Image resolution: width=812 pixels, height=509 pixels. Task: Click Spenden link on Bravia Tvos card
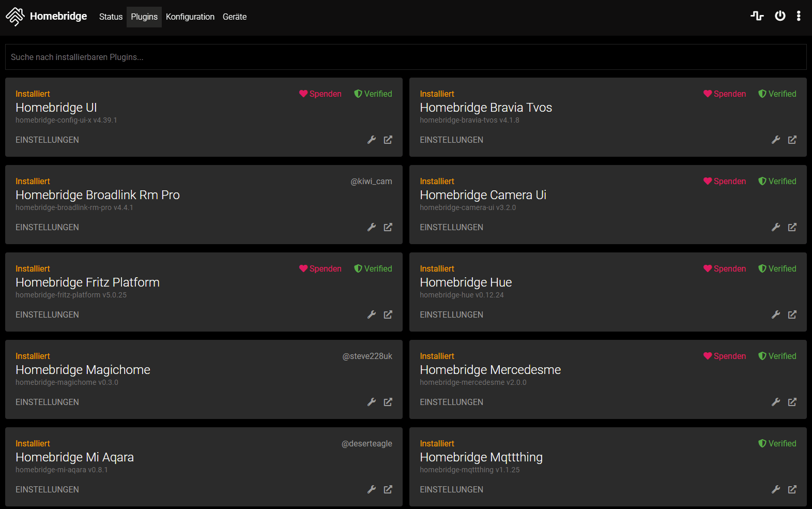(725, 94)
